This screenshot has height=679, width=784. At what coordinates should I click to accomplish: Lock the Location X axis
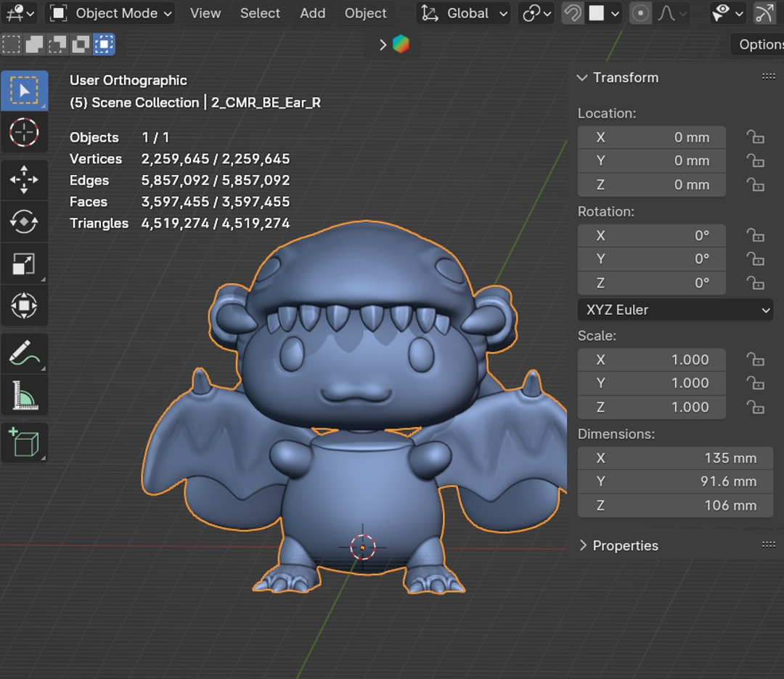pos(756,137)
